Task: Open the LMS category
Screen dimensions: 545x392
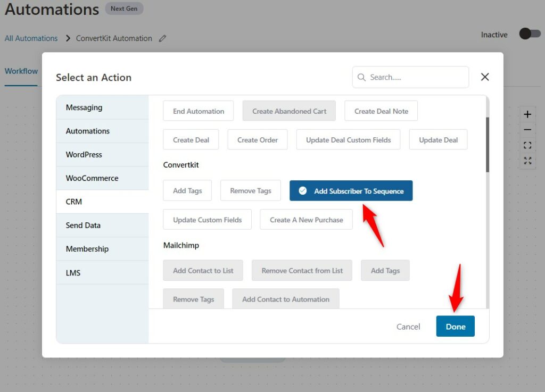Action: tap(103, 272)
